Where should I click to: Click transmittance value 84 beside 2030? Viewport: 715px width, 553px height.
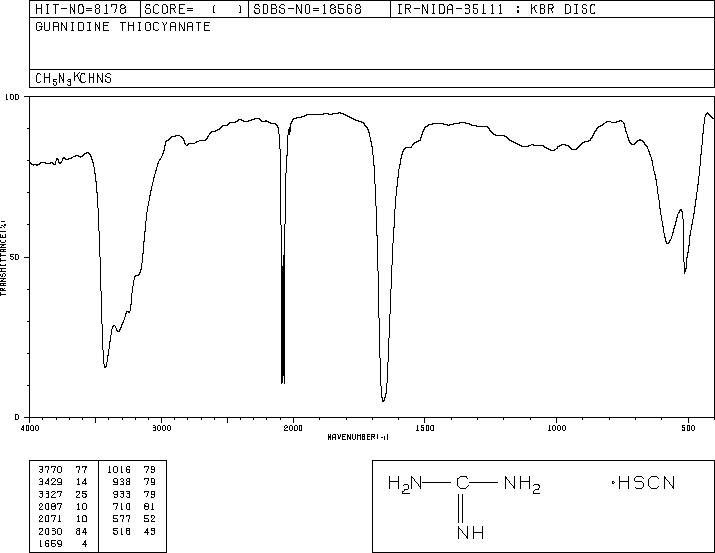coord(81,531)
